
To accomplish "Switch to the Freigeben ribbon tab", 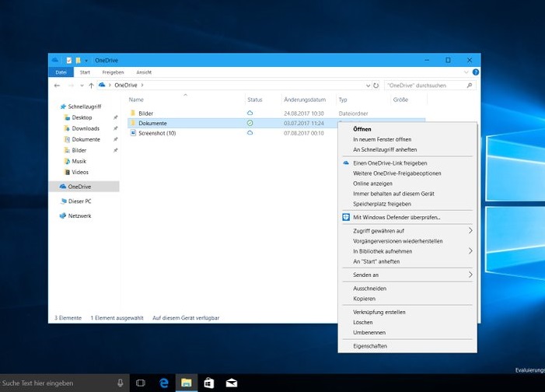I will (113, 72).
